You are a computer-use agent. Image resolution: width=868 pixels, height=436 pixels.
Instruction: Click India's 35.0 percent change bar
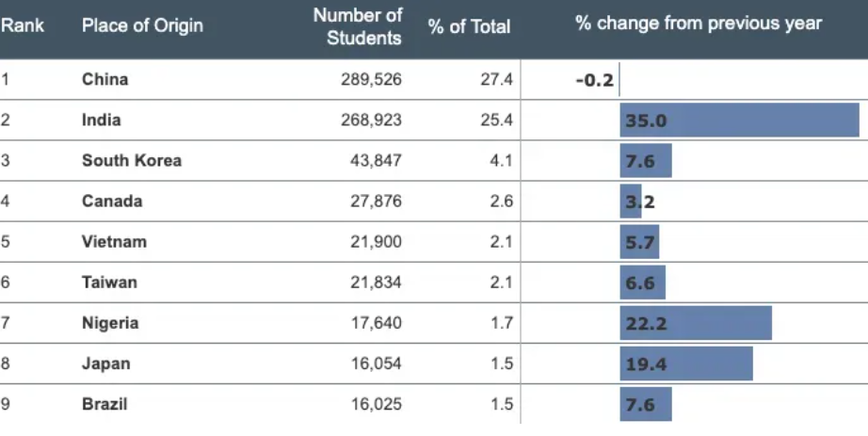pyautogui.click(x=739, y=121)
